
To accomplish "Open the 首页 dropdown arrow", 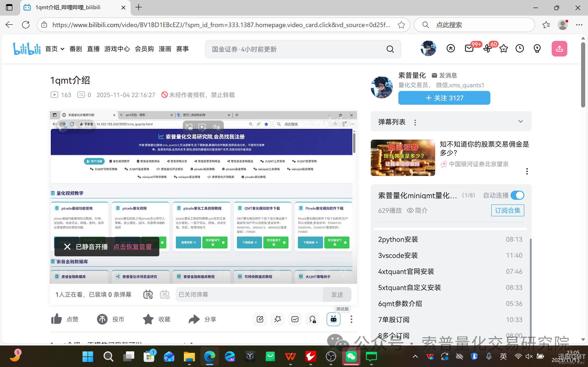I will point(62,49).
